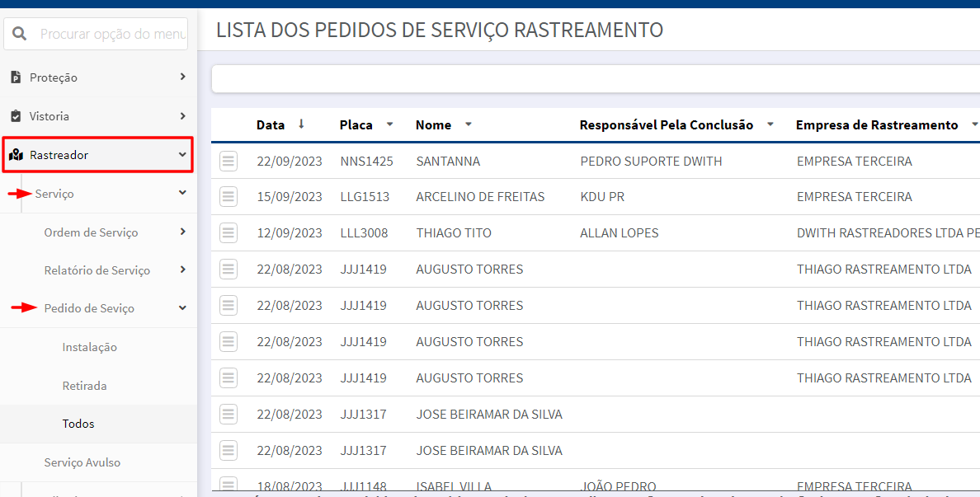Select Instalação menu item
Image resolution: width=980 pixels, height=497 pixels.
point(89,347)
